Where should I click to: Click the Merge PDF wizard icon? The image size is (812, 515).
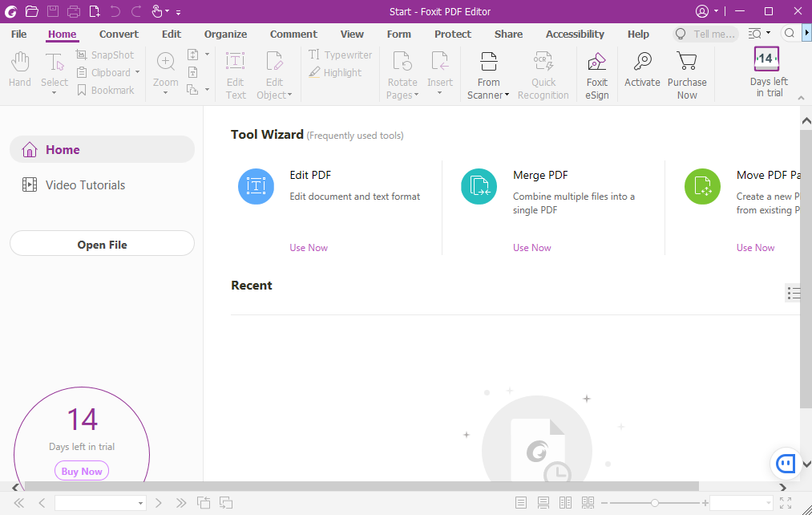(479, 186)
